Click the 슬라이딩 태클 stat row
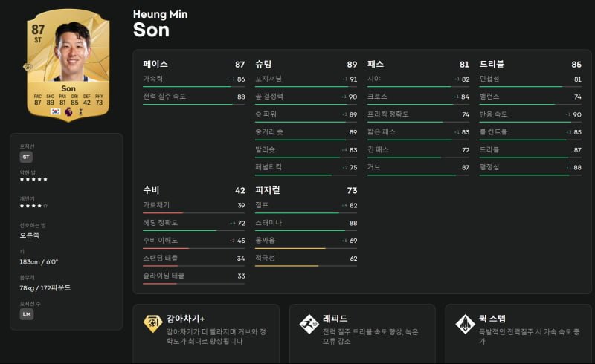595x364 pixels. pyautogui.click(x=194, y=276)
